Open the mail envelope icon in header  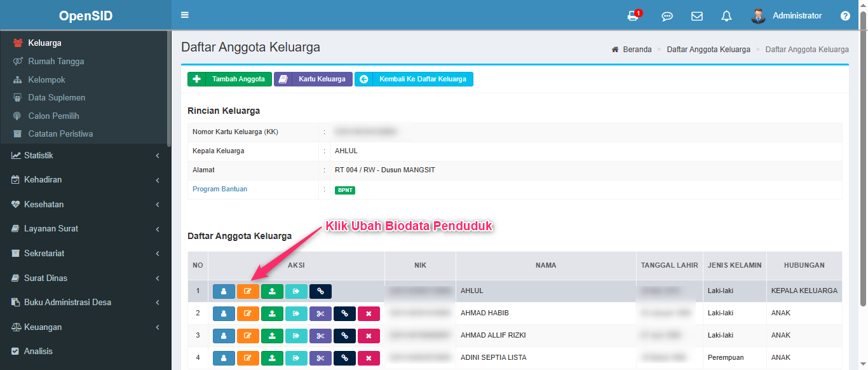coord(697,16)
